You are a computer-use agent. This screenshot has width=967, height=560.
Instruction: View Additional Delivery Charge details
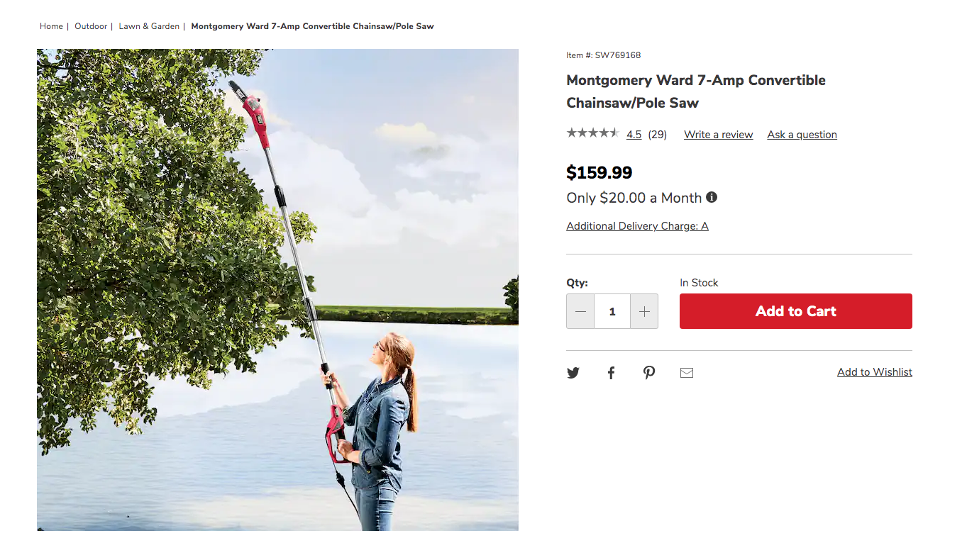[x=637, y=226]
